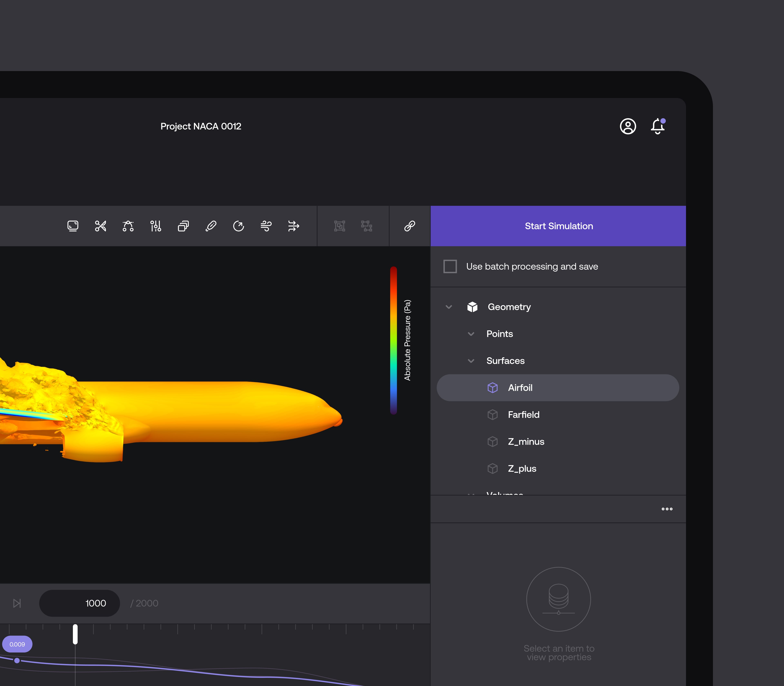Click the streamlines arrows icon
The width and height of the screenshot is (784, 686).
click(294, 226)
